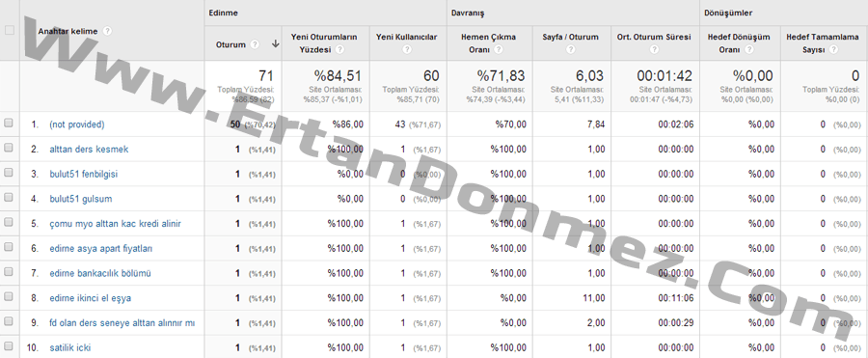Check the bulut51 gulsum row checkbox

click(9, 198)
